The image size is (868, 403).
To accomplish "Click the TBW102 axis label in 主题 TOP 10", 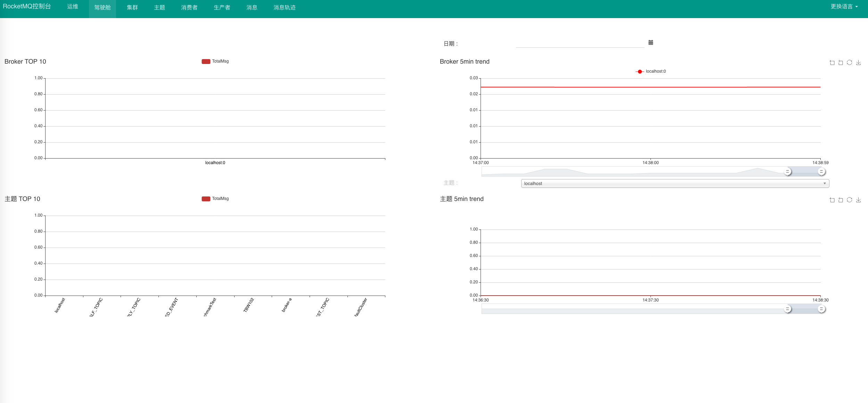I will point(249,305).
